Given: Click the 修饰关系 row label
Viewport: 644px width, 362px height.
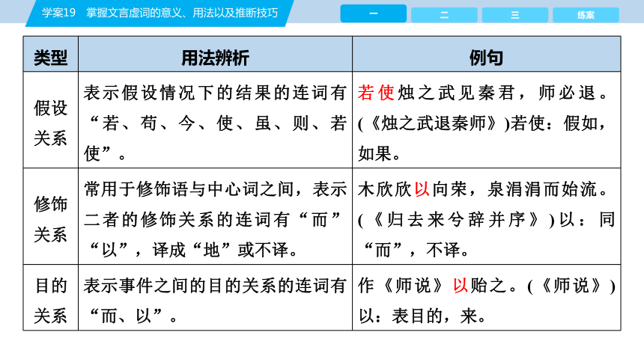Looking at the screenshot, I should (x=50, y=219).
